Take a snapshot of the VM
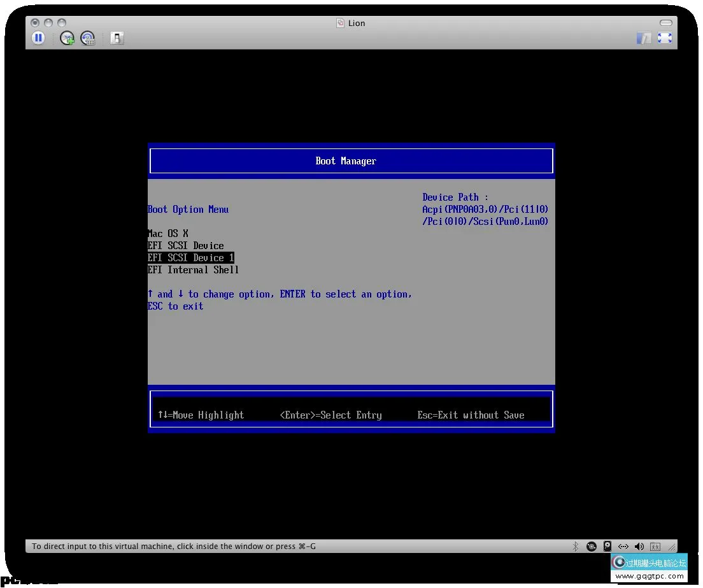The image size is (703, 588). click(x=67, y=38)
